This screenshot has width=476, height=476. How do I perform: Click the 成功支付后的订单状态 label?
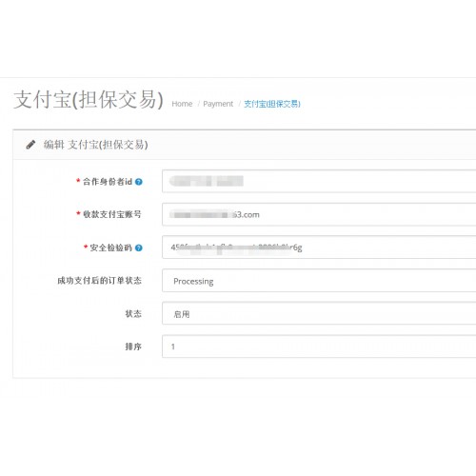(99, 281)
